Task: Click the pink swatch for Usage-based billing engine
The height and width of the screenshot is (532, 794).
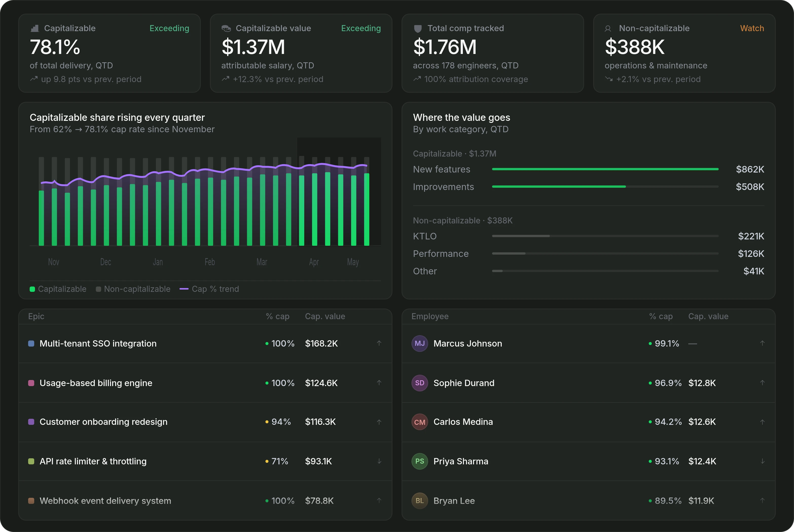Action: (x=31, y=383)
